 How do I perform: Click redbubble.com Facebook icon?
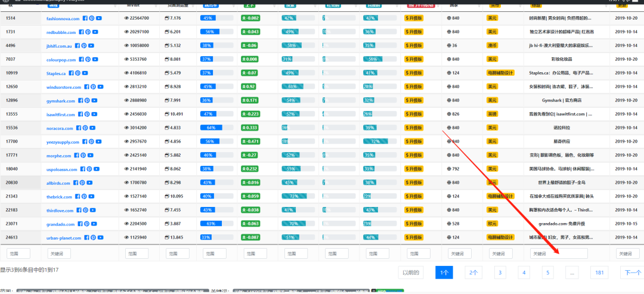(x=81, y=32)
